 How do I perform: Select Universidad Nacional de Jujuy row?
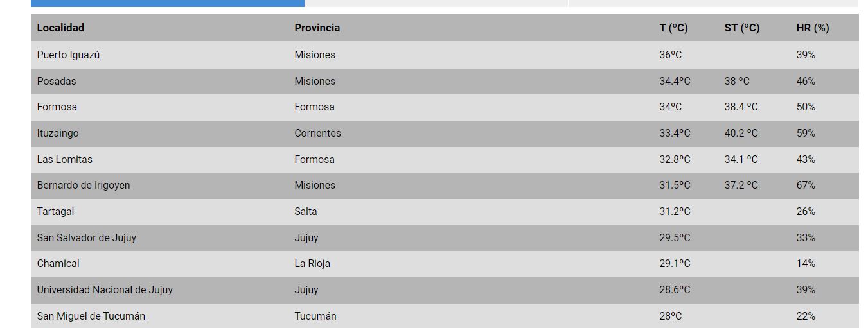tap(105, 290)
